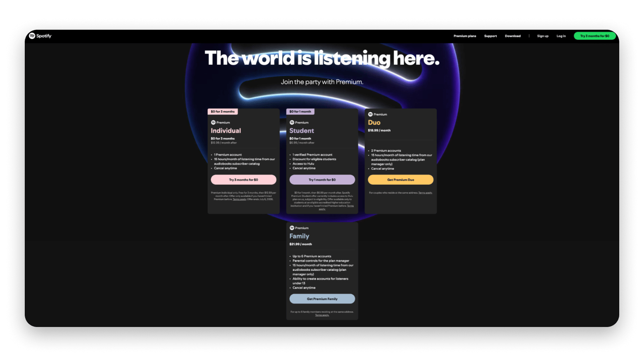This screenshot has width=644, height=360.
Task: Click the Spotify icon in the Family card
Action: click(292, 228)
